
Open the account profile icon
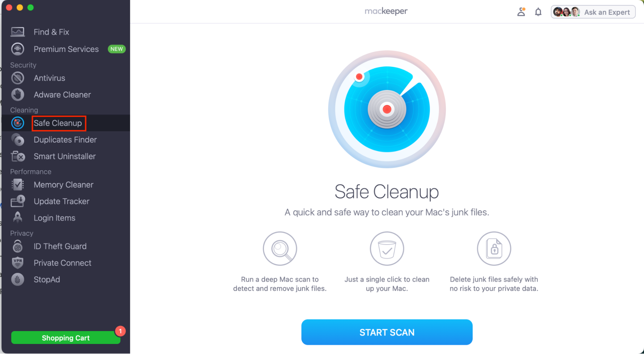[521, 12]
